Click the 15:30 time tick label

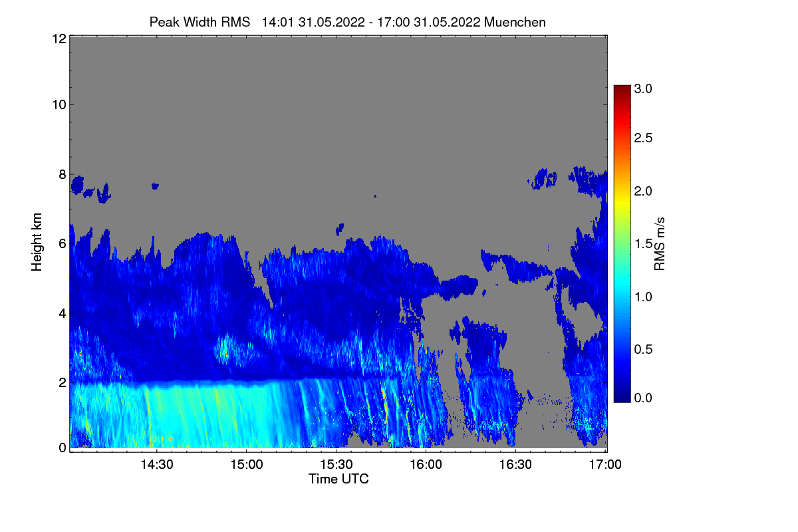point(336,464)
